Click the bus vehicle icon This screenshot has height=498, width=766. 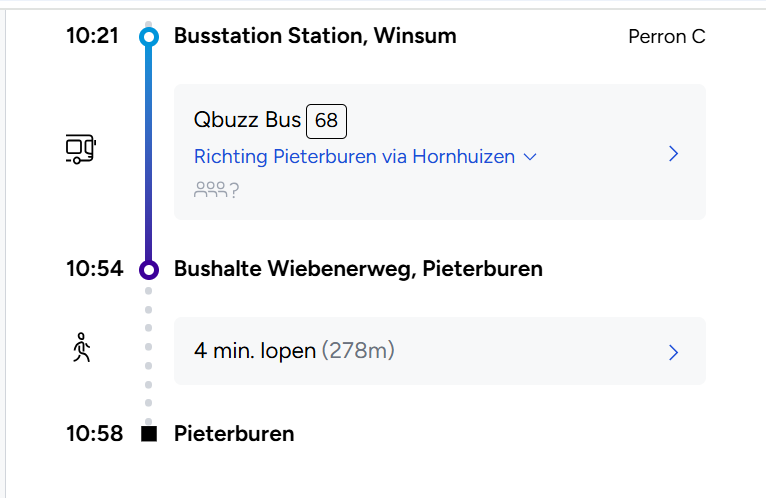pyautogui.click(x=80, y=149)
